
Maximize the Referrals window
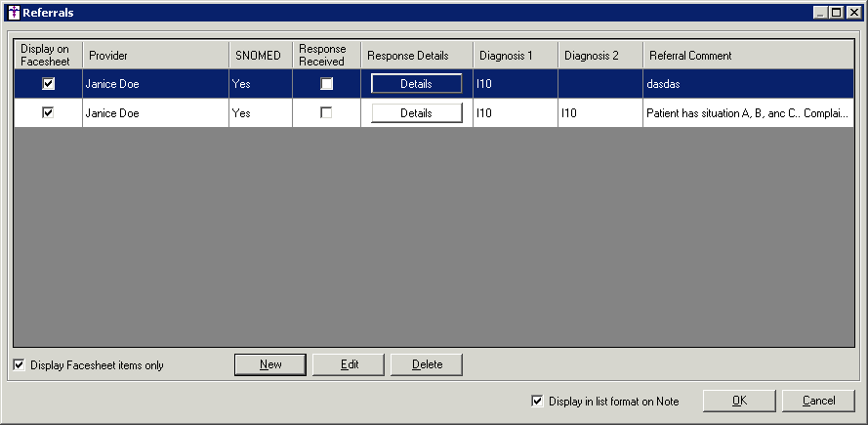click(837, 13)
